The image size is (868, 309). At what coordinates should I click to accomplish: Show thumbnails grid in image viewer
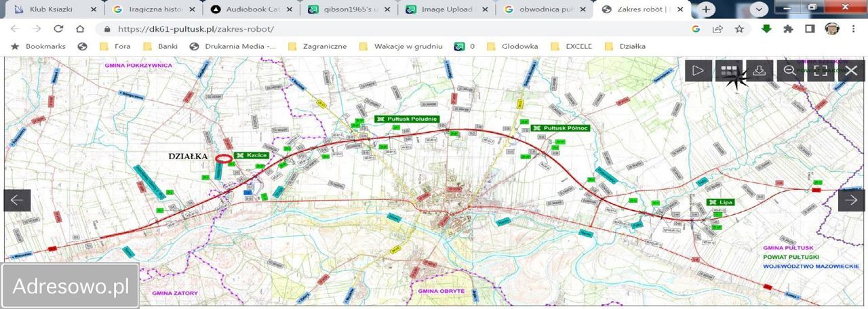coord(729,70)
